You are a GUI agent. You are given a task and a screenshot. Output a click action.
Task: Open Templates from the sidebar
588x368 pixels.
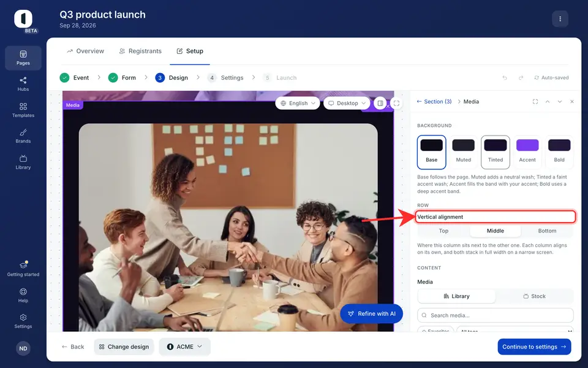coord(23,110)
